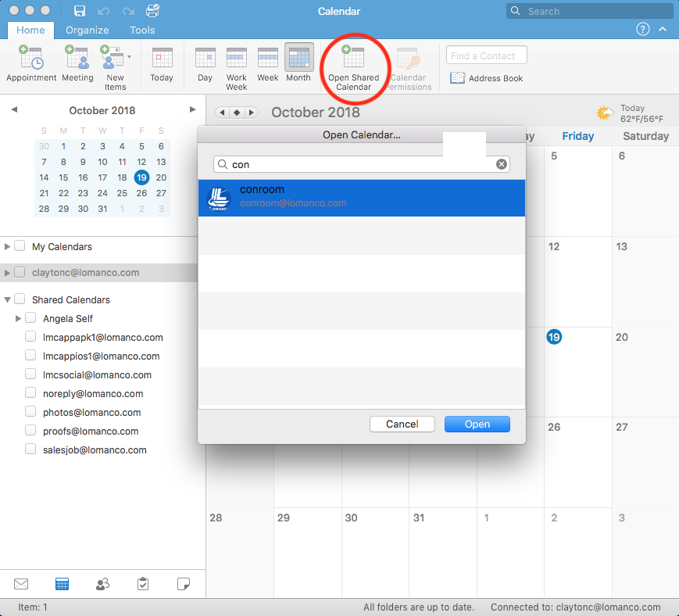Switch to Mail view
Viewport: 679px width, 616px height.
(x=21, y=584)
